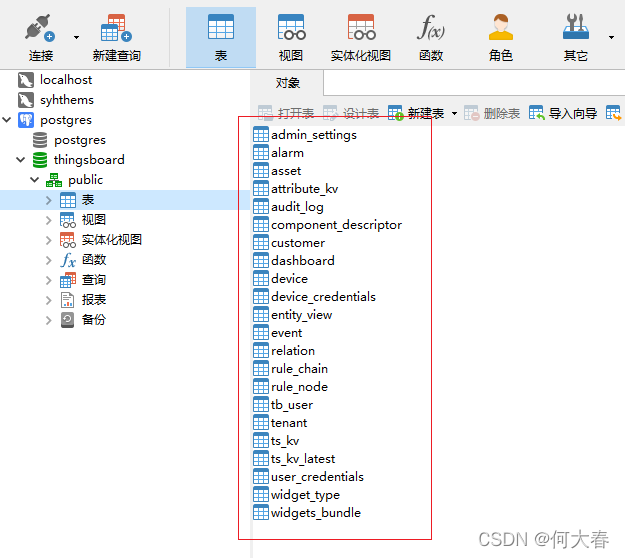Click the asset table icon
625x558 pixels.
coord(261,171)
